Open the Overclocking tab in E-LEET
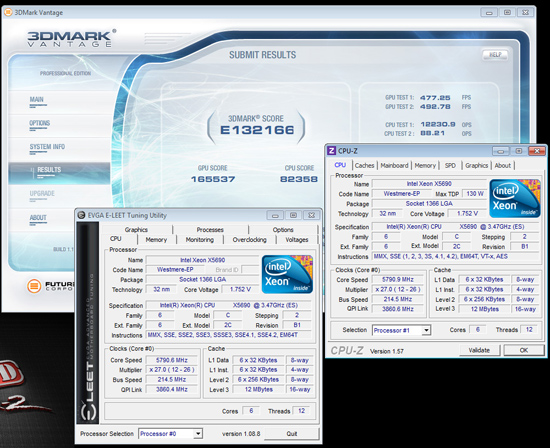The height and width of the screenshot is (448, 550). coord(249,240)
